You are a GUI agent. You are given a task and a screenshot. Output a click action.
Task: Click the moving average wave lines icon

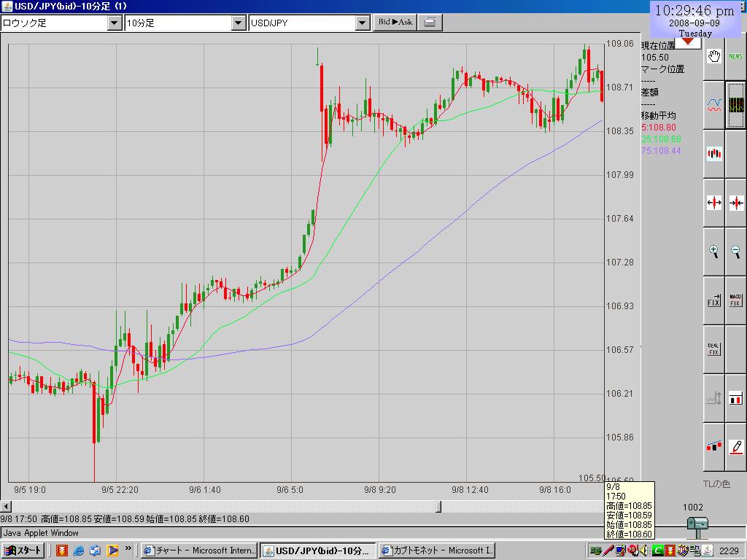pyautogui.click(x=714, y=105)
